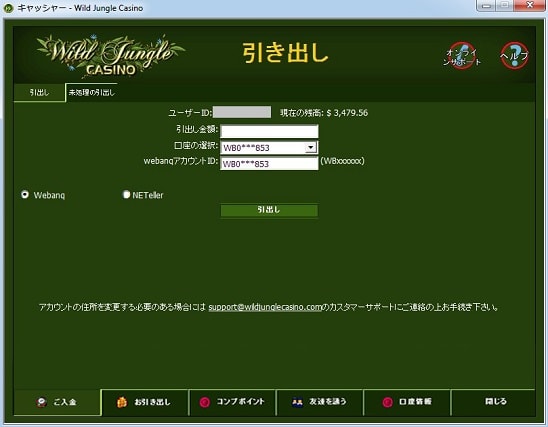Select the NETeller radio button

[x=126, y=194]
